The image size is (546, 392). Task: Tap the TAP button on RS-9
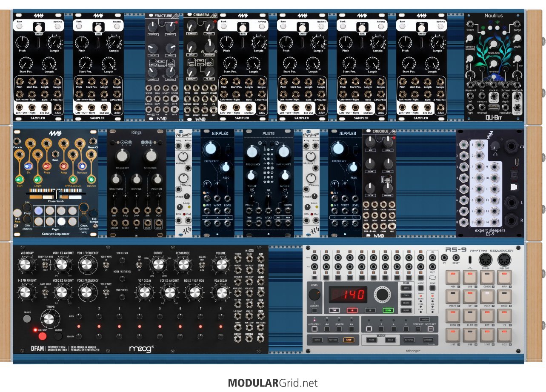(334, 310)
